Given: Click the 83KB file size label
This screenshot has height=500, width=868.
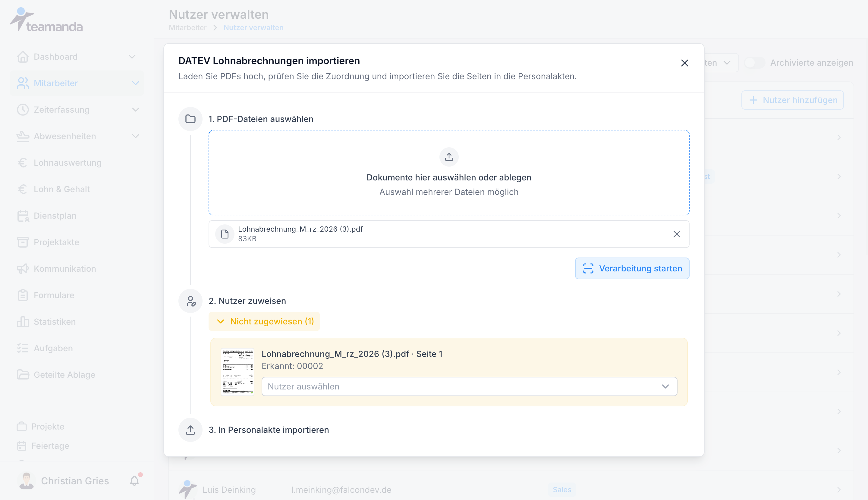Looking at the screenshot, I should pyautogui.click(x=247, y=239).
